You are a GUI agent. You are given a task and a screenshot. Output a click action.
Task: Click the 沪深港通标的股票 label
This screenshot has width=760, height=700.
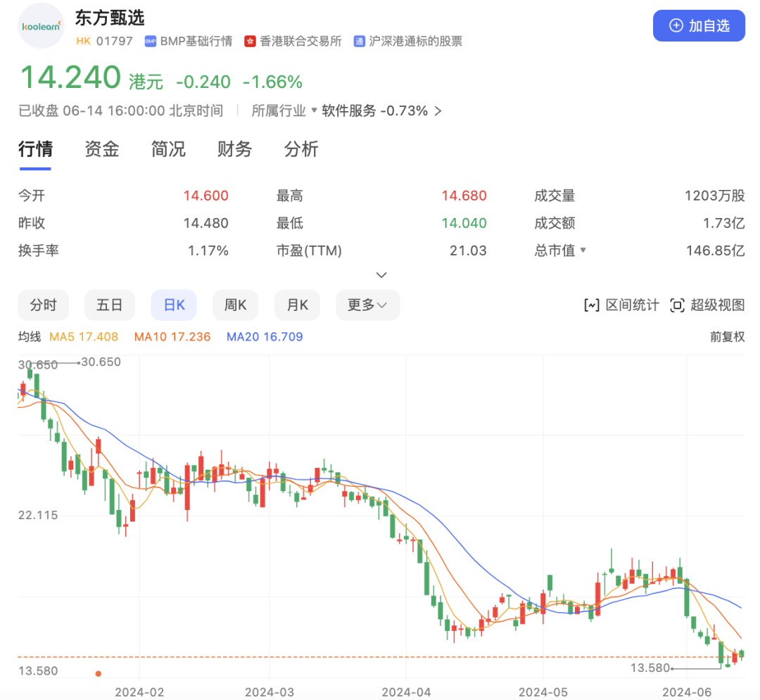point(415,42)
